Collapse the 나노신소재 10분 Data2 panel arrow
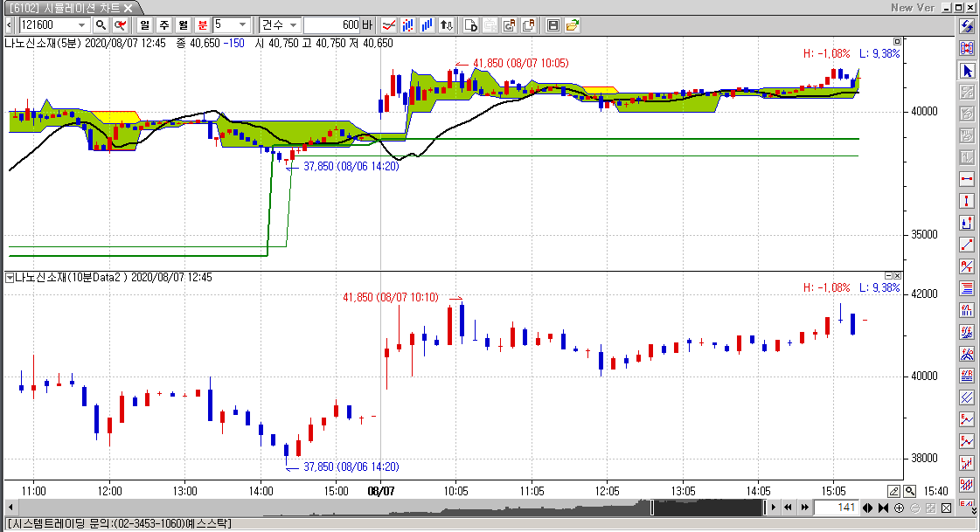This screenshot has width=980, height=532. point(10,278)
